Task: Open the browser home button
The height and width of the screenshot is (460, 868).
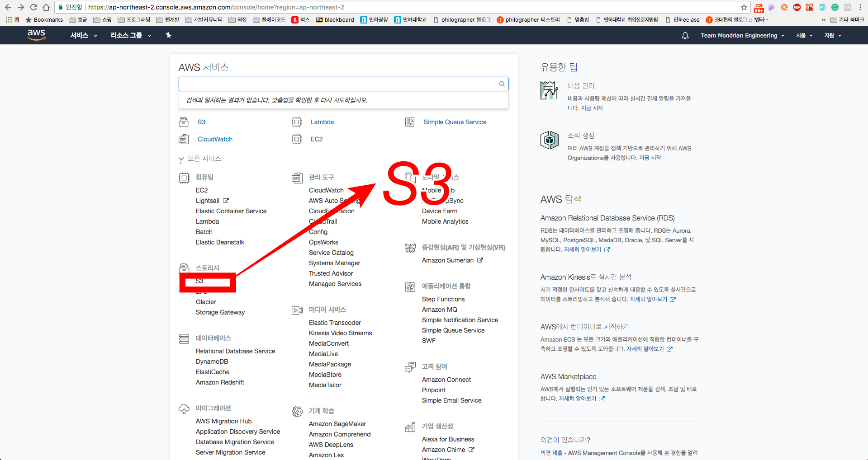Action: click(46, 7)
